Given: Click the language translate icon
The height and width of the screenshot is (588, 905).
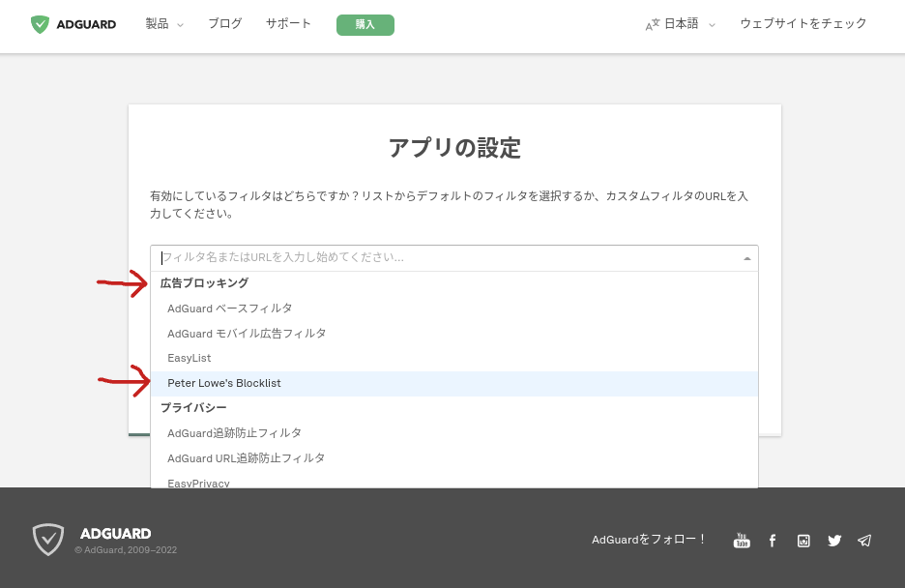Looking at the screenshot, I should (x=653, y=25).
